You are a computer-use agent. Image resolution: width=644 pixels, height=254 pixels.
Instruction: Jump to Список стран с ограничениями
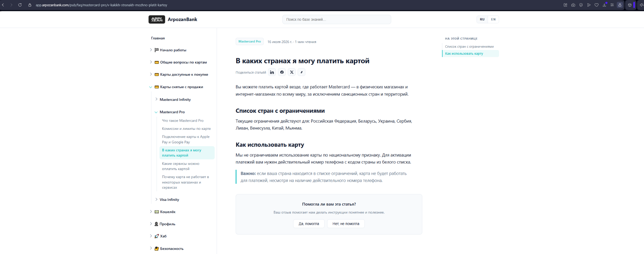tap(469, 47)
